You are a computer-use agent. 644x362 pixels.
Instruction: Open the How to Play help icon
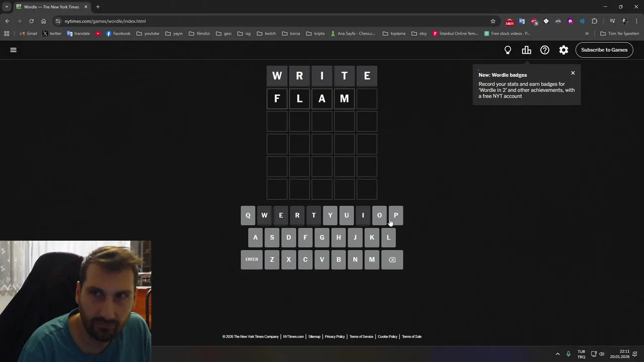(545, 50)
